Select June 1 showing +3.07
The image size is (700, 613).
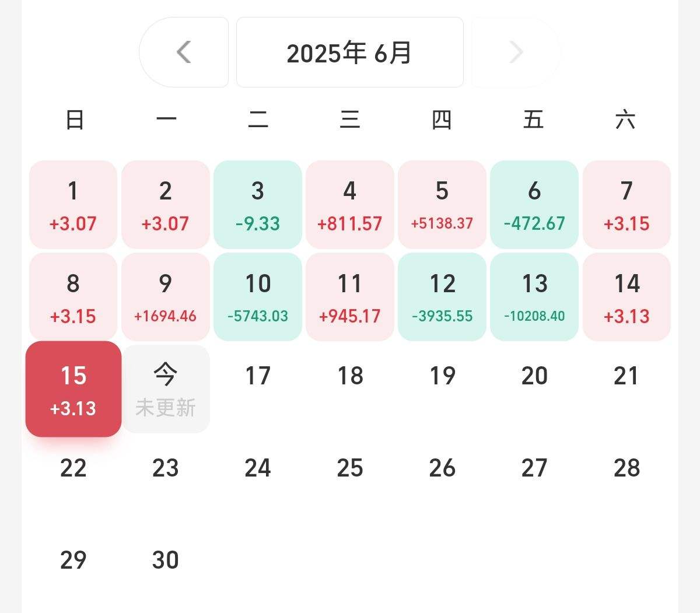pos(73,205)
